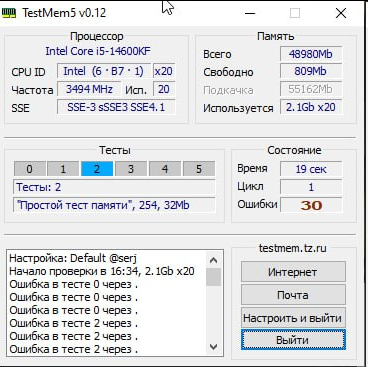Viewport: 368px width, 367px height.
Task: Close the TestMem5 window
Action: point(341,13)
